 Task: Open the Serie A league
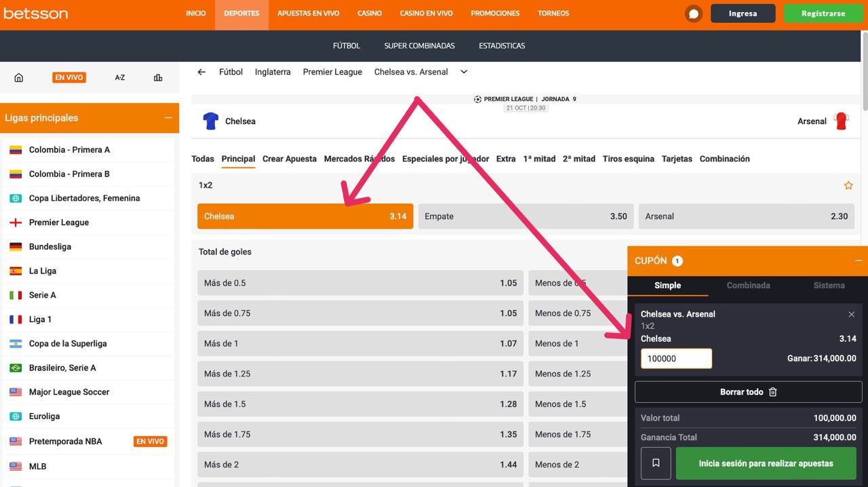point(88,295)
